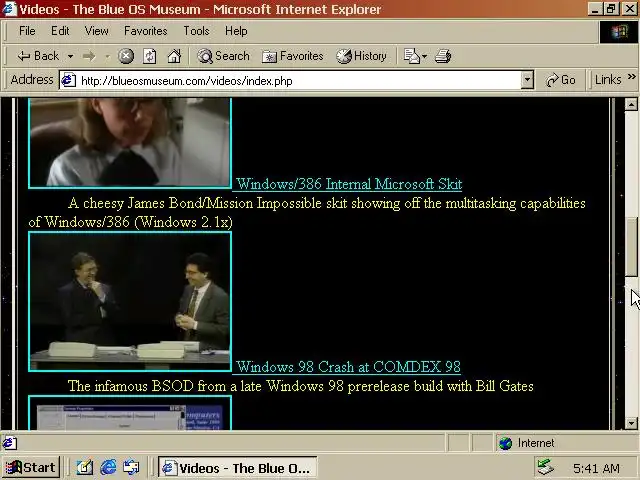This screenshot has height=480, width=640.
Task: Open the Forward history dropdown arrow
Action: coord(107,56)
